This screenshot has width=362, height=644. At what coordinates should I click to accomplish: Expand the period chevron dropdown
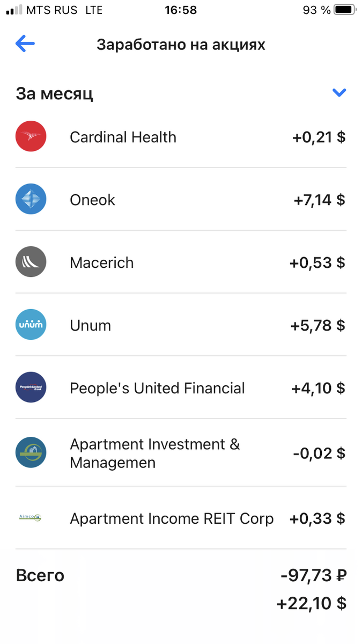click(x=339, y=93)
